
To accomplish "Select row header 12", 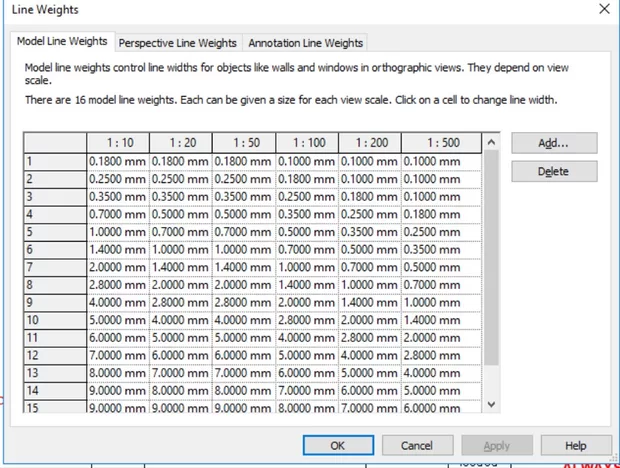I will [x=55, y=355].
